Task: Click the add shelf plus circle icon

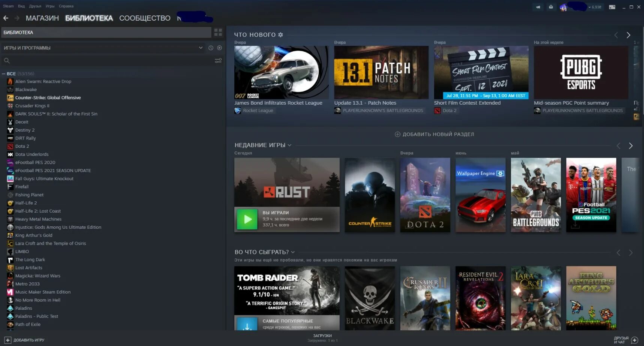Action: 398,134
